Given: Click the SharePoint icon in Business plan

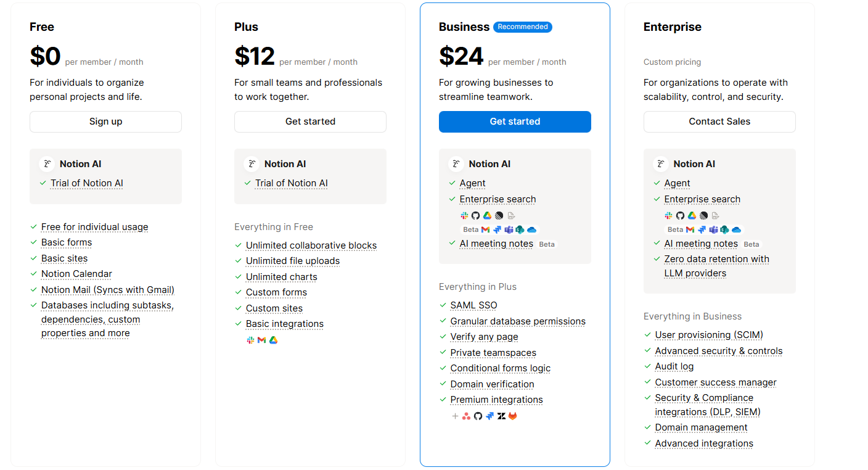Looking at the screenshot, I should [520, 229].
